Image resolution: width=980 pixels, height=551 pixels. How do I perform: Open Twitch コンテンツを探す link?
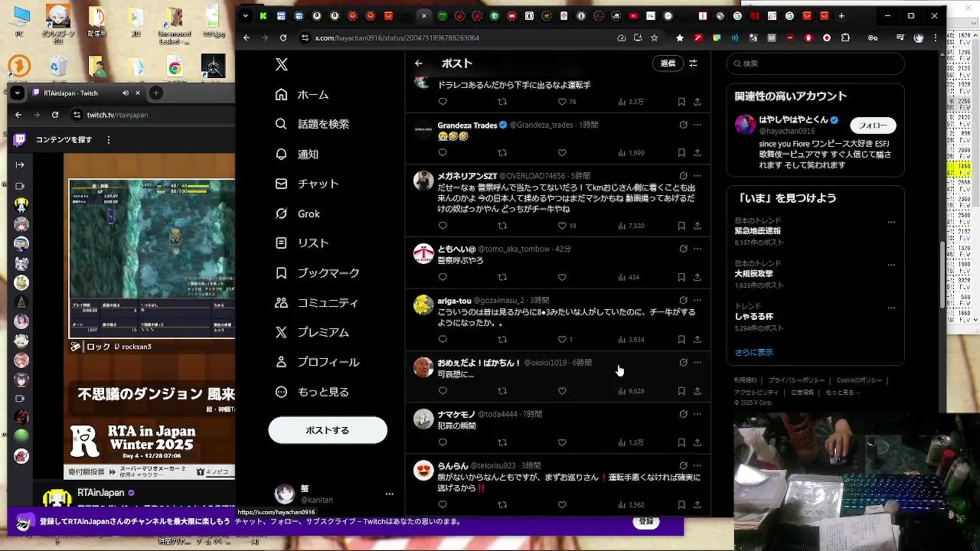(64, 140)
